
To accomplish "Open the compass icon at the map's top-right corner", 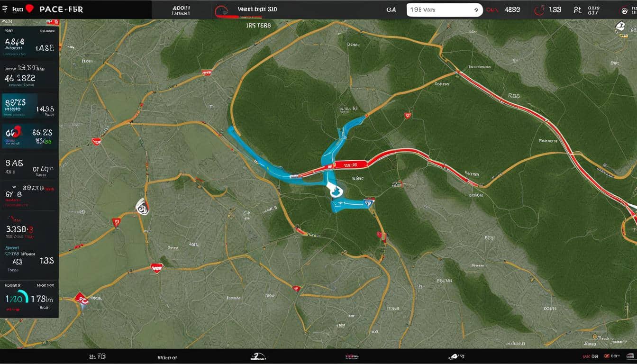I will [621, 25].
